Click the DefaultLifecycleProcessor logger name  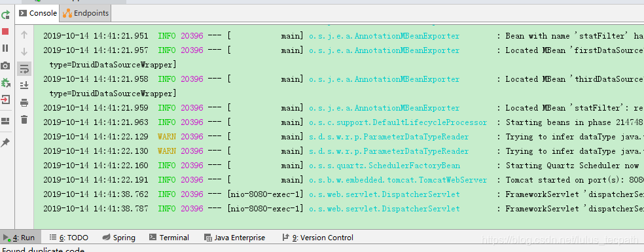pos(398,122)
